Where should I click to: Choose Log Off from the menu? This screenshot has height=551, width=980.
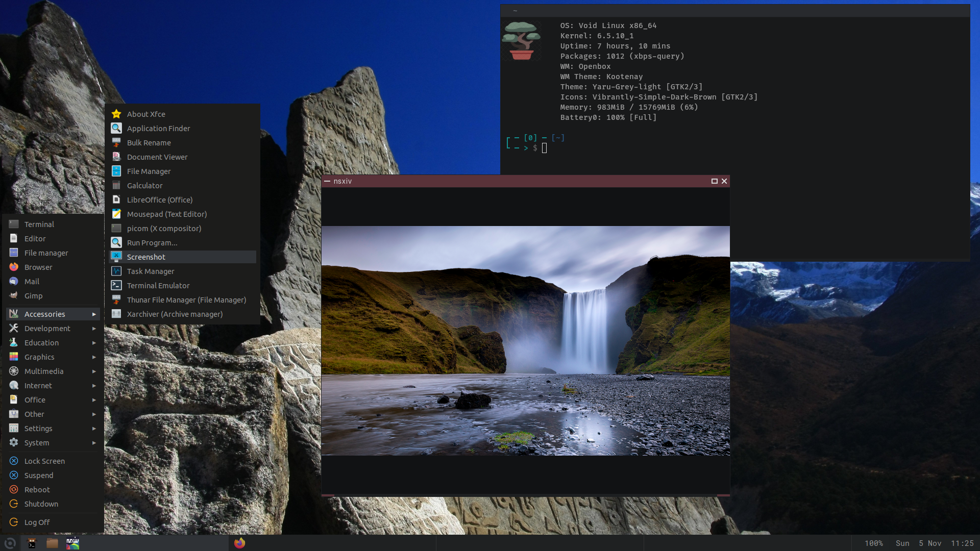click(53, 522)
